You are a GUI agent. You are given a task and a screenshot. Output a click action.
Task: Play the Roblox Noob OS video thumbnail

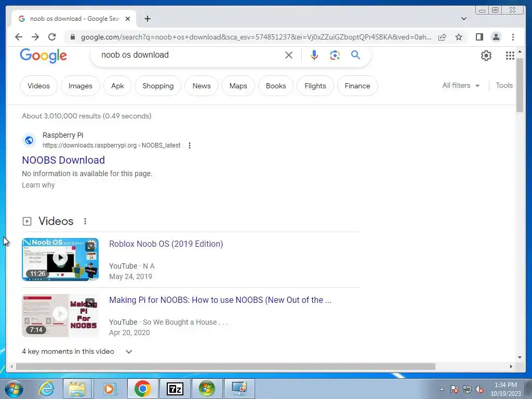(x=60, y=259)
